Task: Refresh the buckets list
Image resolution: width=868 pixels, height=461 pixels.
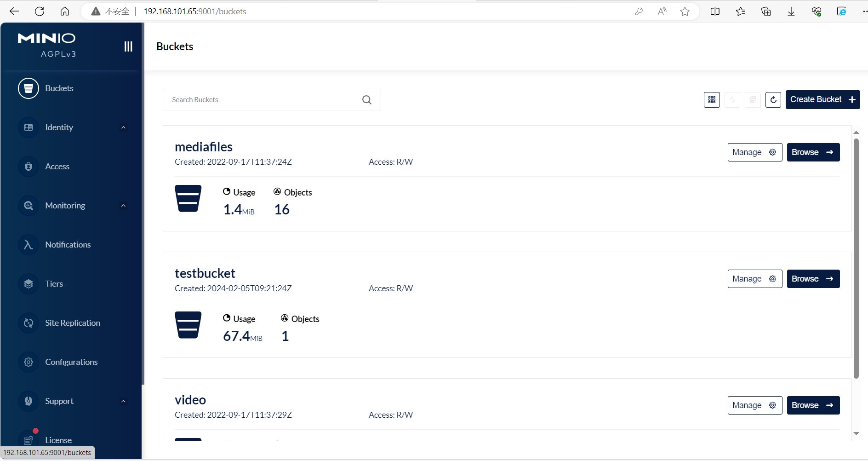Action: 773,100
